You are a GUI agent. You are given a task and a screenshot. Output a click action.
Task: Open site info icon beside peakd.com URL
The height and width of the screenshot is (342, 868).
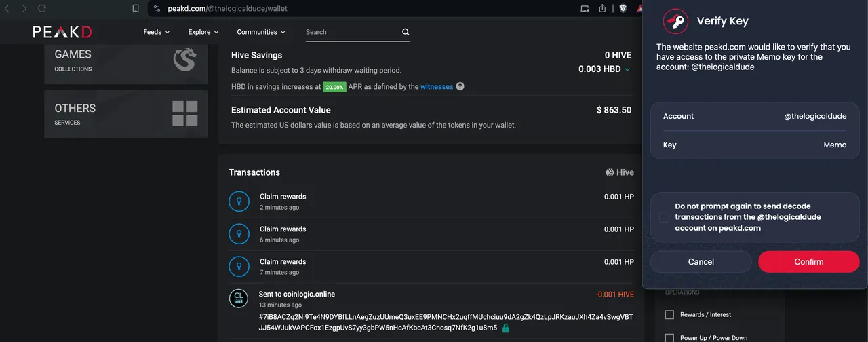click(x=157, y=9)
